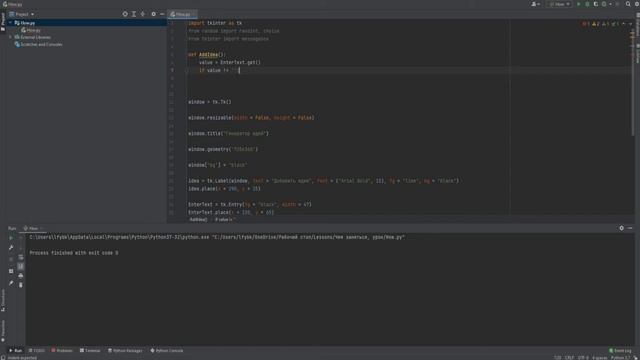Click red error indicator in editor
This screenshot has height=360, width=640.
click(585, 24)
